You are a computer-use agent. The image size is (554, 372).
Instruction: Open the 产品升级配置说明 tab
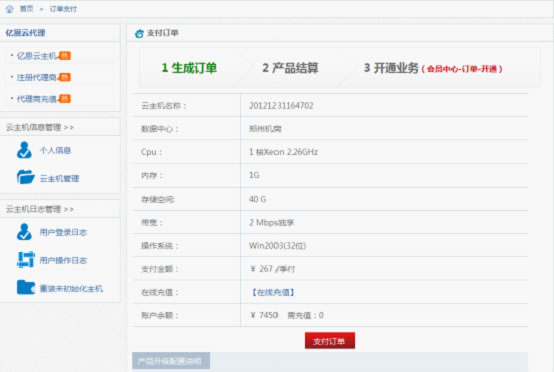[171, 361]
